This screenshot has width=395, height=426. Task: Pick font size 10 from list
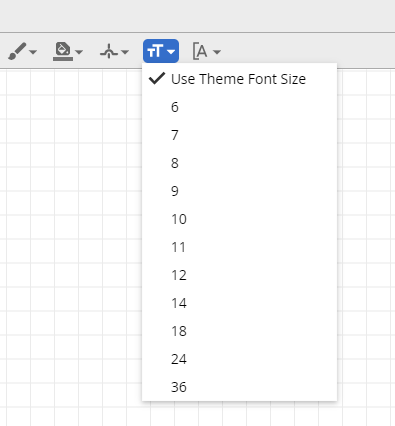[239, 219]
